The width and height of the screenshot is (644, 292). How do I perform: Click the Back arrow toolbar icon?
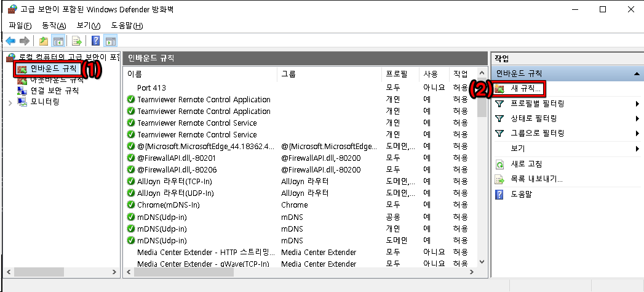click(x=10, y=41)
